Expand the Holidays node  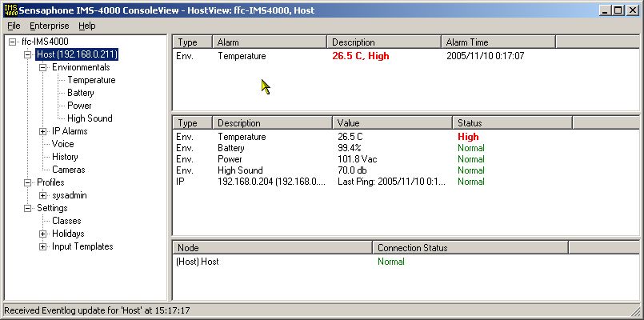pos(42,234)
